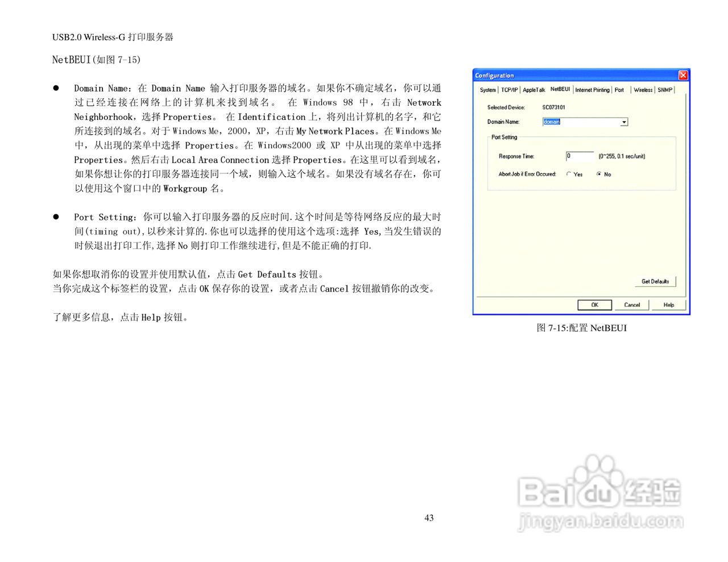Select the AppleTalk tab

533,89
